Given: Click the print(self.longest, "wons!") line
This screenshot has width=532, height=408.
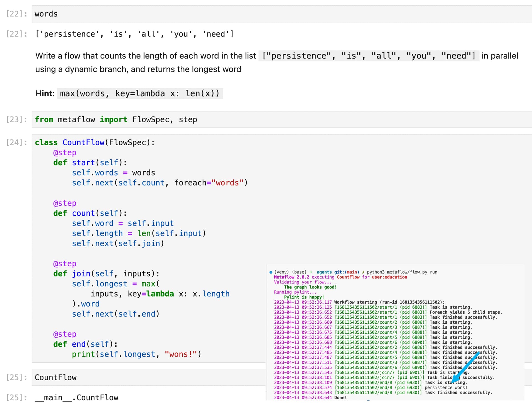Looking at the screenshot, I should pyautogui.click(x=136, y=354).
